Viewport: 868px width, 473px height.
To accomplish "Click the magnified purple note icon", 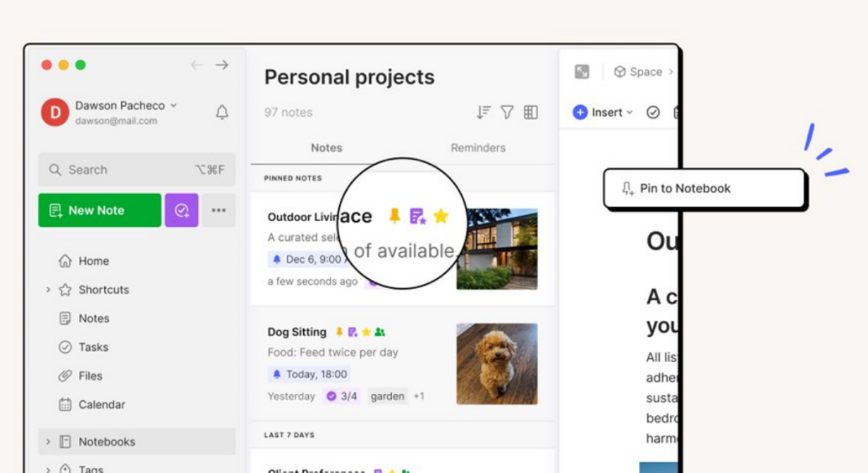I will click(418, 216).
